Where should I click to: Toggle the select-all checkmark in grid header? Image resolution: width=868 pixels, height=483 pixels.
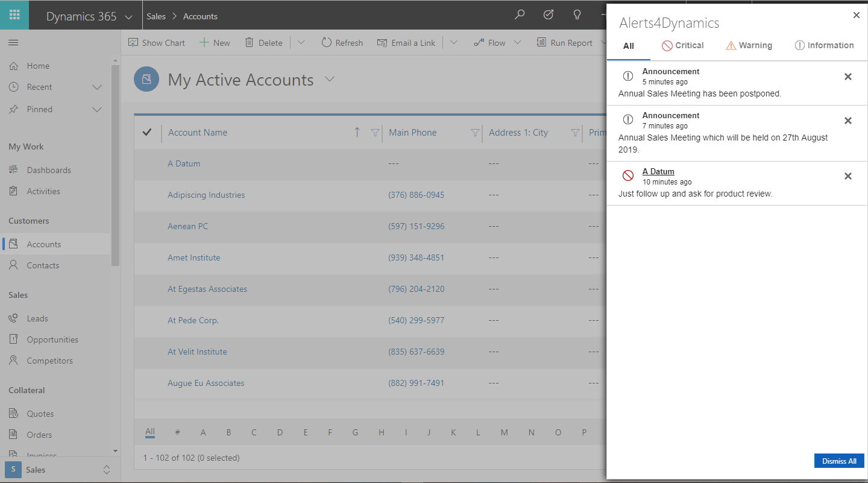[x=146, y=132]
